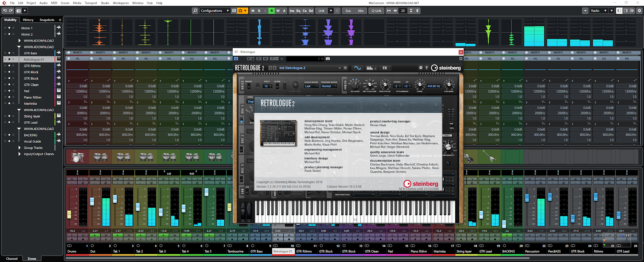
Task: Load previous preset arrow in Retrologue
Action: coord(270,68)
